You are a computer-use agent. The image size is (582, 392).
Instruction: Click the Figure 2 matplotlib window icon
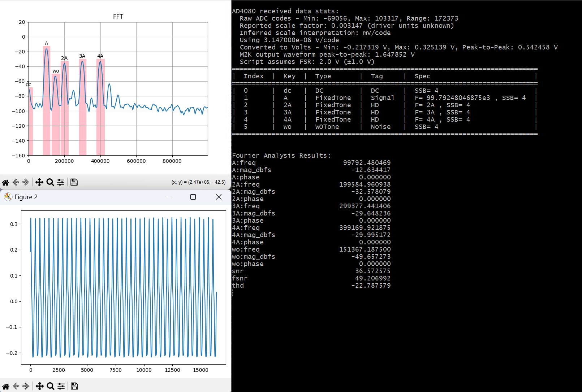point(8,197)
